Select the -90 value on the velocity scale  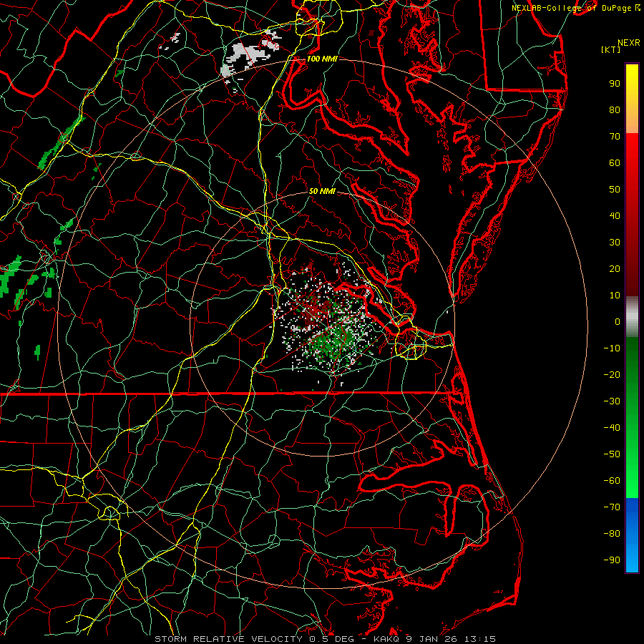(x=612, y=560)
